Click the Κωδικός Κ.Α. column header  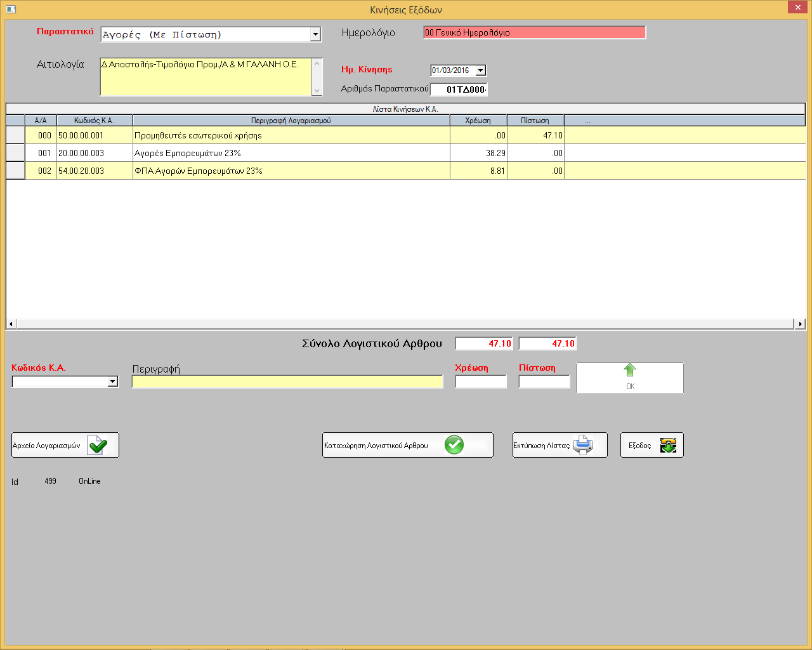click(x=94, y=121)
